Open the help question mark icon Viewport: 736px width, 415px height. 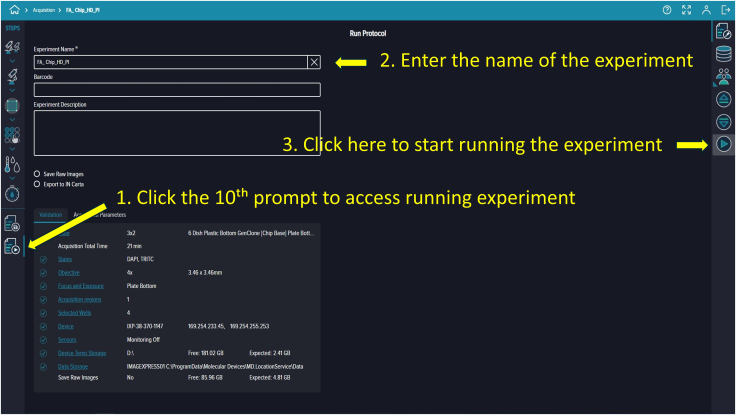click(x=667, y=10)
